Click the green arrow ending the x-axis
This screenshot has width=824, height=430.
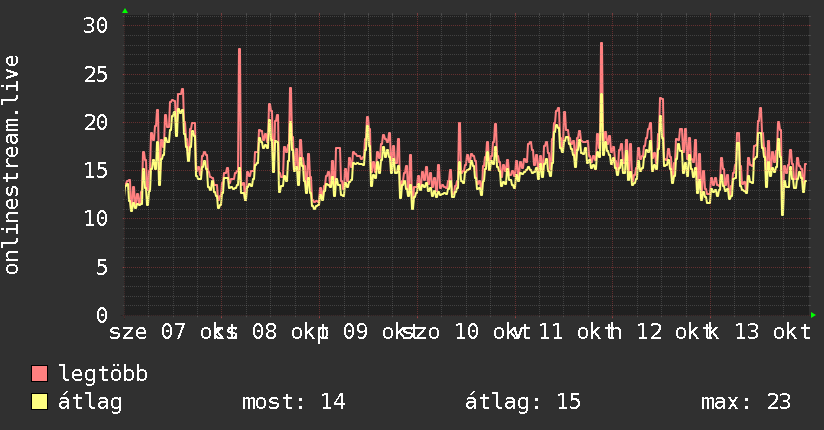point(813,315)
